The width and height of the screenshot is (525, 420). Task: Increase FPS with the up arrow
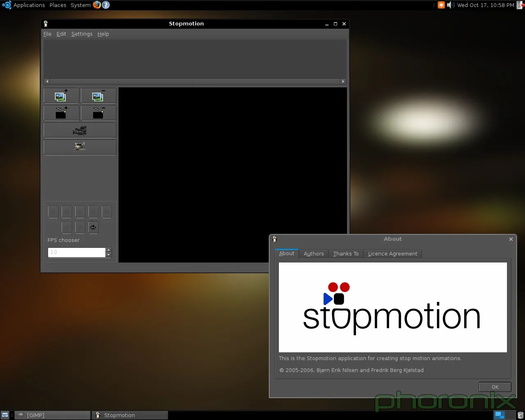coord(109,250)
